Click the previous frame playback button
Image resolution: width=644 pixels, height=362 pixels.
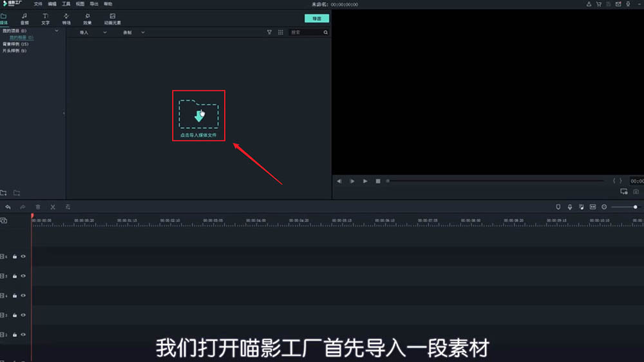[339, 181]
